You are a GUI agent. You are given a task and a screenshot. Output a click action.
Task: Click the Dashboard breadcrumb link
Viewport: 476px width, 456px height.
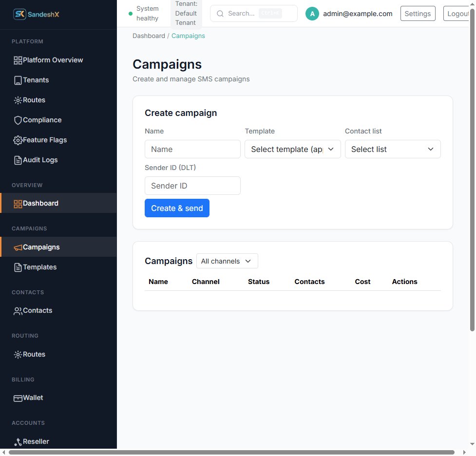[149, 36]
